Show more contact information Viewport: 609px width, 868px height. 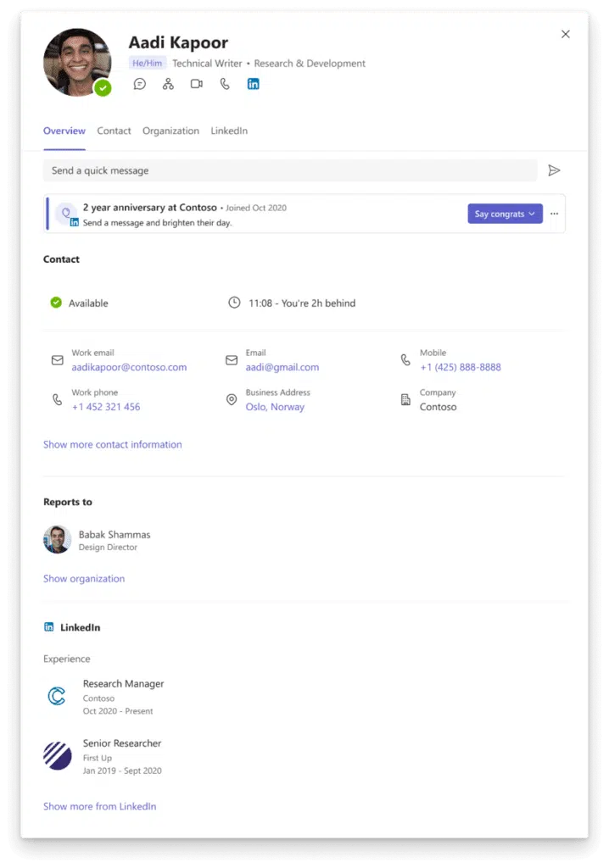coord(113,444)
